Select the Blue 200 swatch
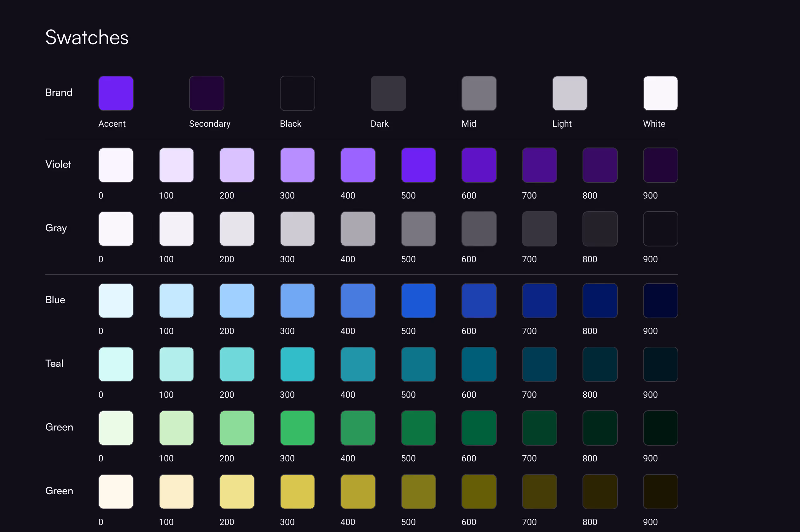Image resolution: width=800 pixels, height=532 pixels. pos(237,301)
